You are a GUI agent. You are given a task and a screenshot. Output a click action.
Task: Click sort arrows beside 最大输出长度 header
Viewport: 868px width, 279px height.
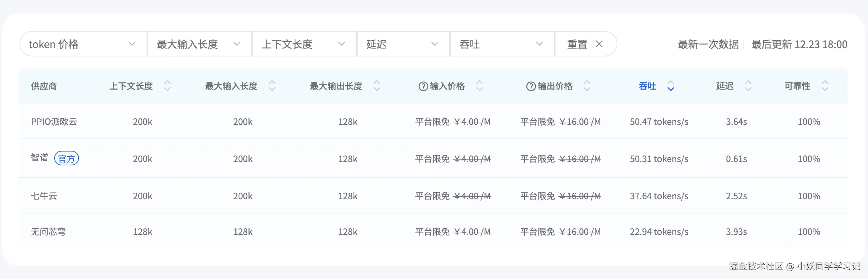click(x=377, y=86)
